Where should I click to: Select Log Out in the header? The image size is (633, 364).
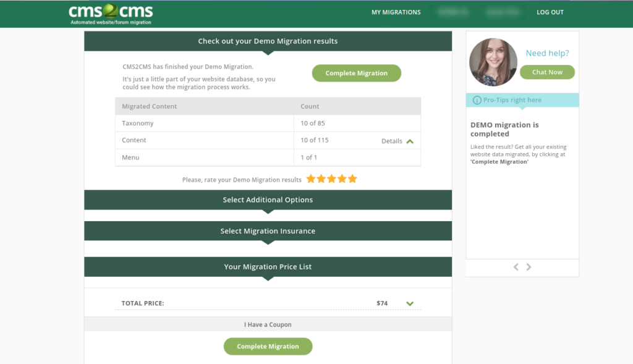(550, 12)
